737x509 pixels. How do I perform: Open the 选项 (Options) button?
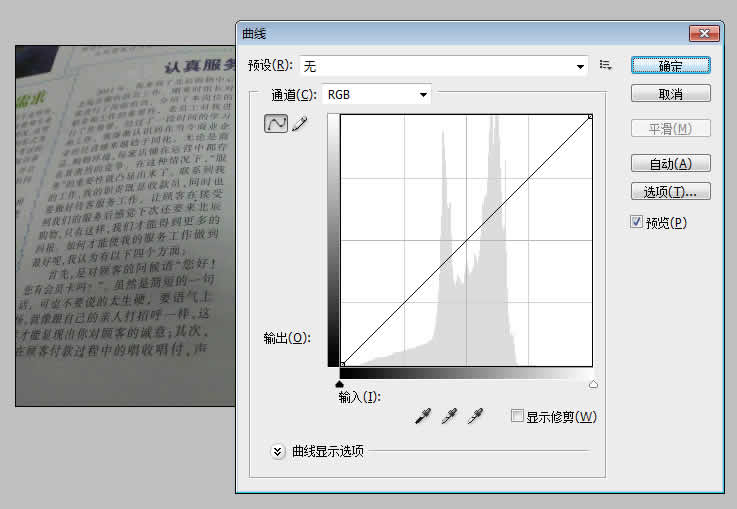pyautogui.click(x=670, y=191)
